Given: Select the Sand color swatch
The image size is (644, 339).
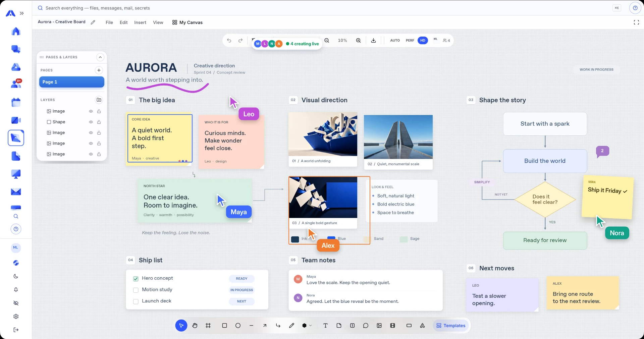Looking at the screenshot, I should coord(367,239).
